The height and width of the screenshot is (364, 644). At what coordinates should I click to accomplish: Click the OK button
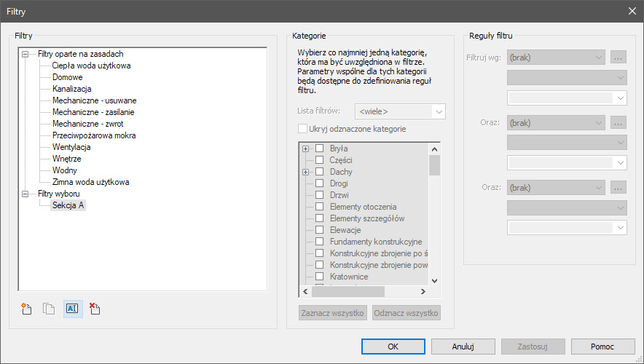click(x=393, y=347)
